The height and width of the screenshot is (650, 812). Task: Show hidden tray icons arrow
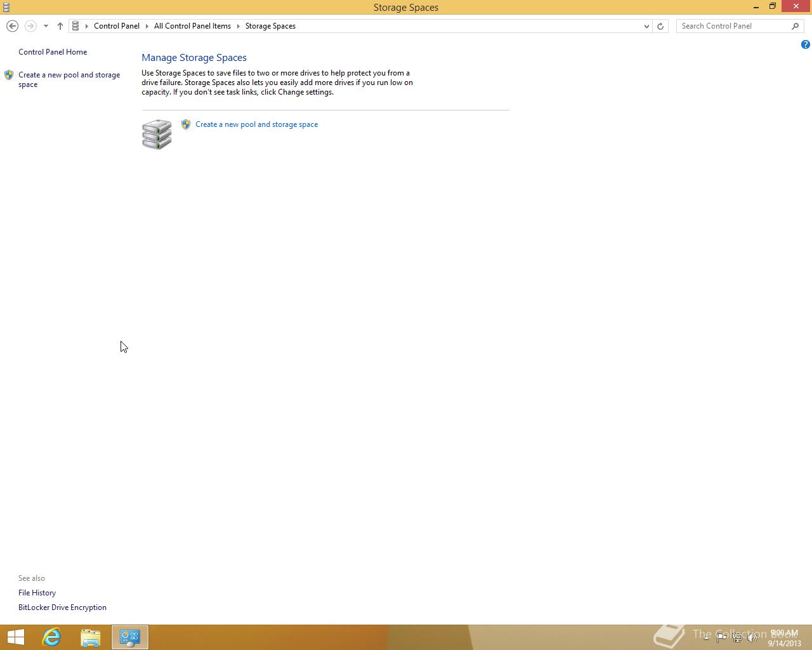tap(706, 637)
